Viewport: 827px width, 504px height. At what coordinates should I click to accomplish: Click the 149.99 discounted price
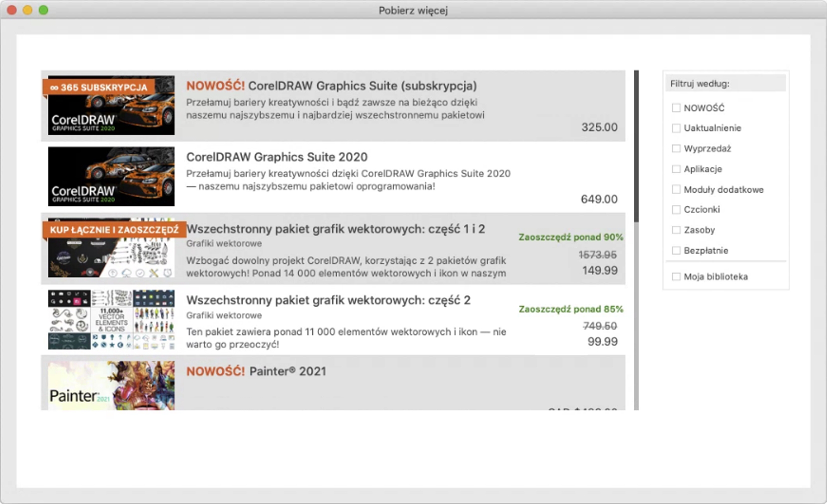pyautogui.click(x=599, y=270)
